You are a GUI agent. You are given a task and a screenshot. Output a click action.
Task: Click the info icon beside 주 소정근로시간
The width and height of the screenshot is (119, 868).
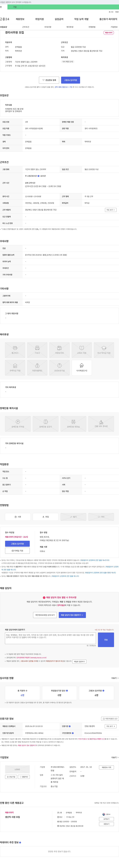point(38,176)
